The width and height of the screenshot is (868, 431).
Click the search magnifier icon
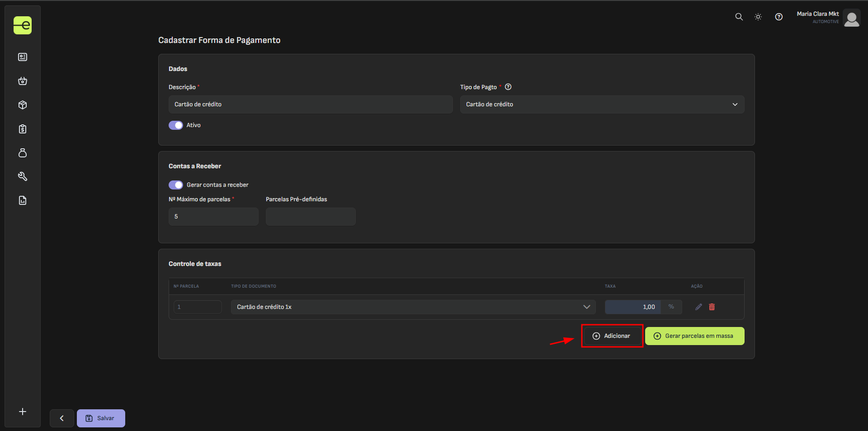739,17
